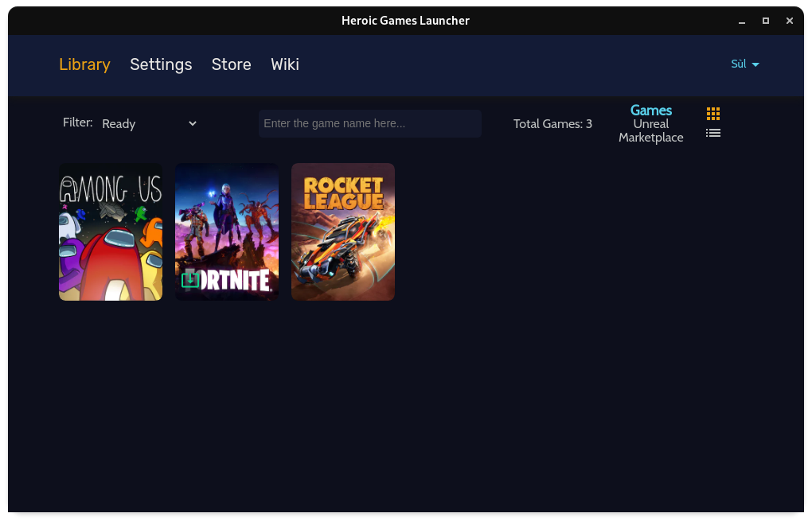Screen dimensions: 812x521
Task: Open the chevron next to the Ready filter
Action: click(x=192, y=123)
